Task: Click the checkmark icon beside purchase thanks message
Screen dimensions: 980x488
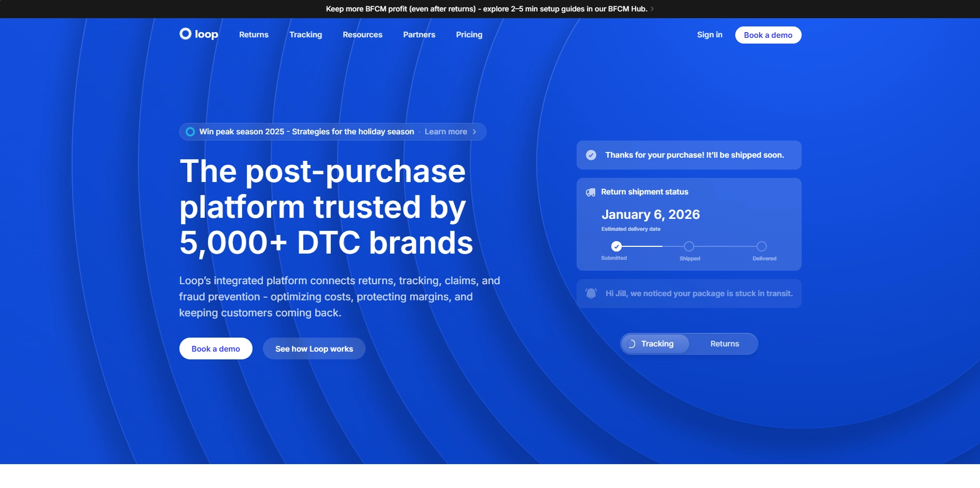Action: (591, 155)
